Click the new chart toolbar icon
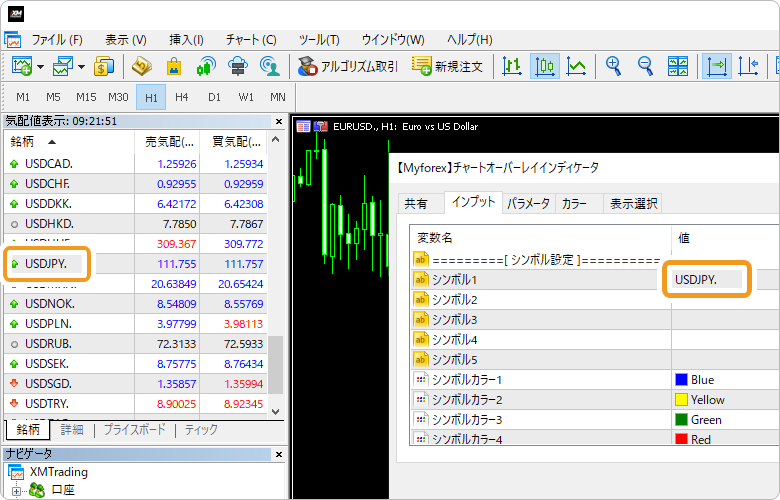 point(22,66)
